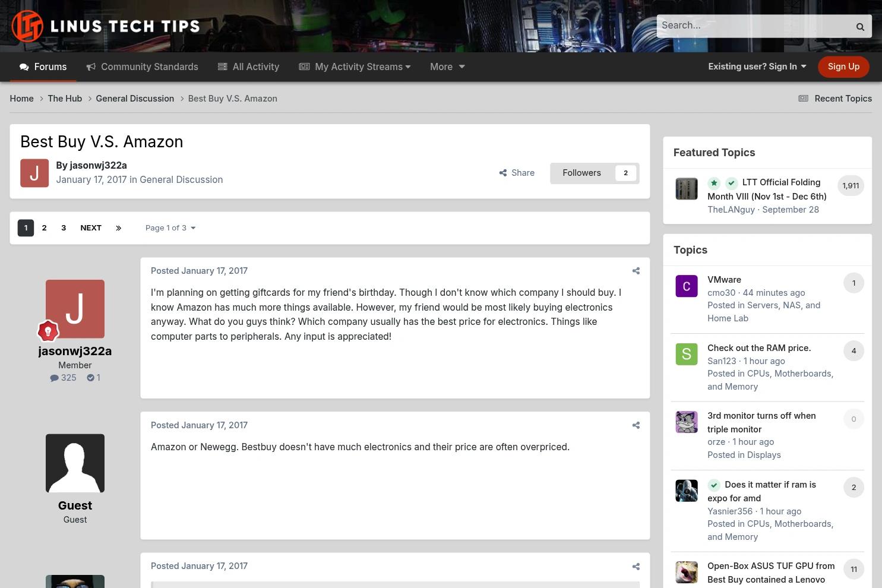Click into the Search field
Image resolution: width=882 pixels, height=588 pixels.
pos(753,26)
